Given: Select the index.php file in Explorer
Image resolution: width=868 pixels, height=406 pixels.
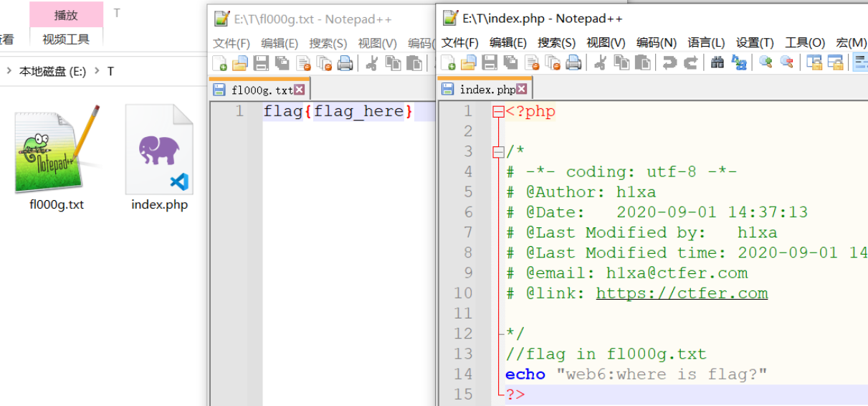Looking at the screenshot, I should coord(159,158).
